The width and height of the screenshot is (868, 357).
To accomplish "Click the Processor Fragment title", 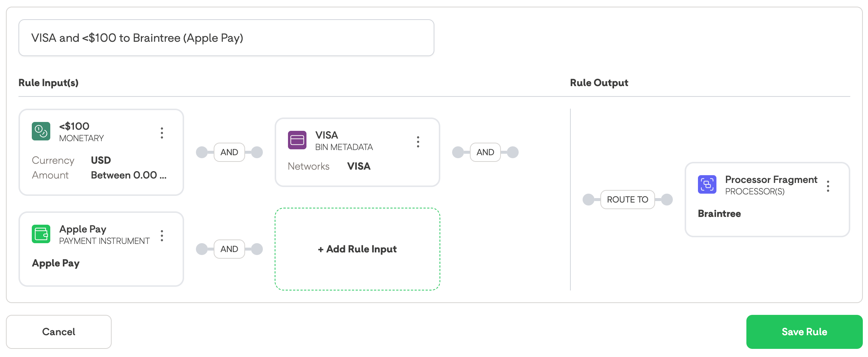I will 771,180.
